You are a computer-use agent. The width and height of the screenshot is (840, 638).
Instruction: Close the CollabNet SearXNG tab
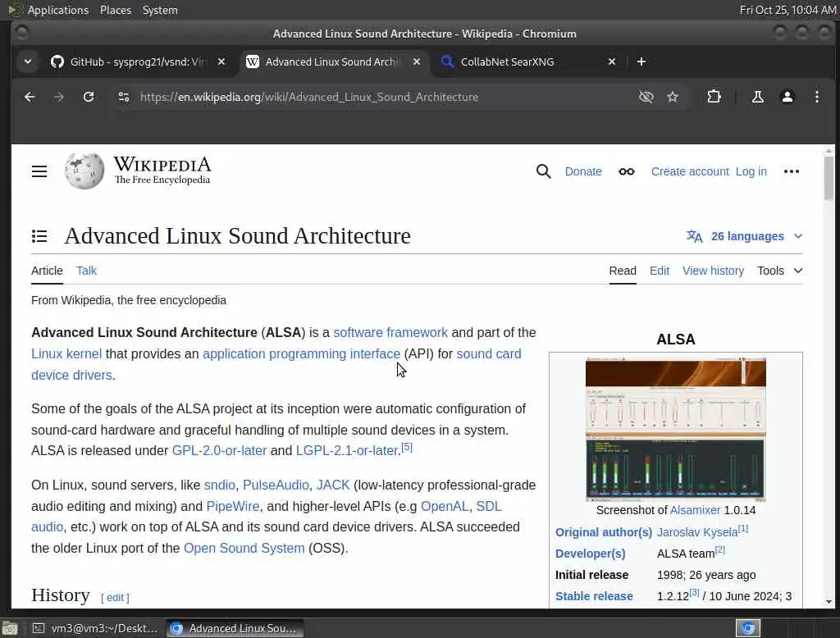612,62
